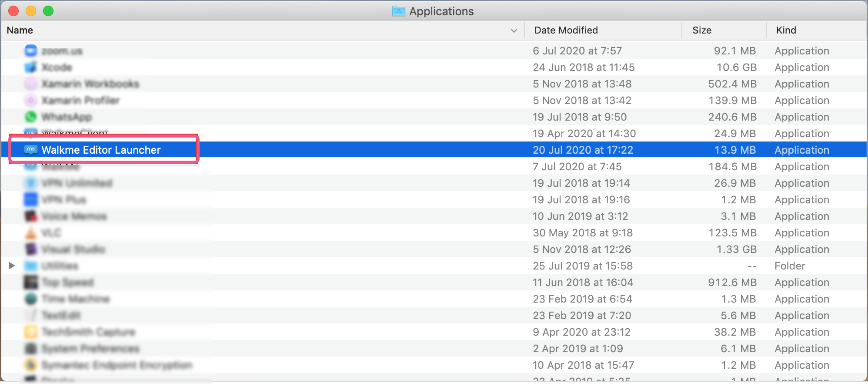Click the date 9 Apr 2020 at 23:12
868x384 pixels.
tap(581, 332)
